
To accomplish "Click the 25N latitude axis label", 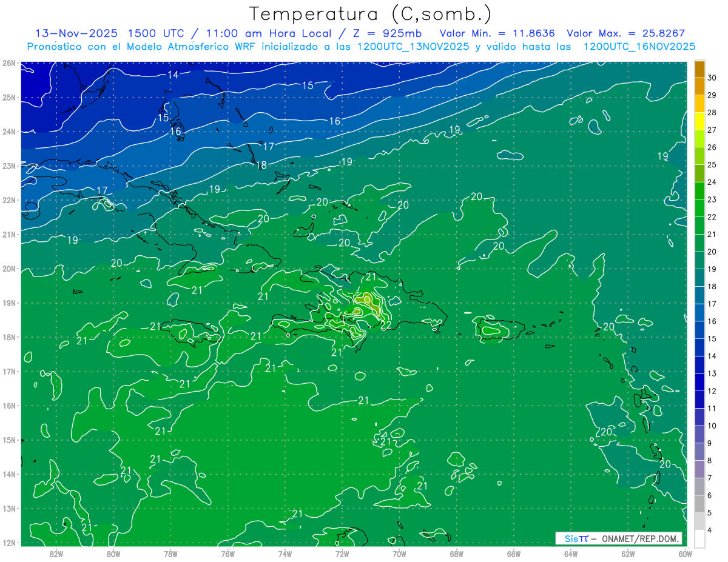I will pos(9,97).
